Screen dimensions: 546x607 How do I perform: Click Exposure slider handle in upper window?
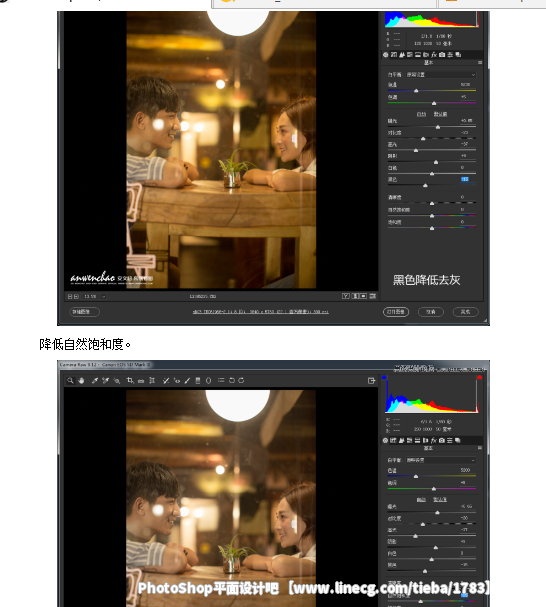click(438, 127)
